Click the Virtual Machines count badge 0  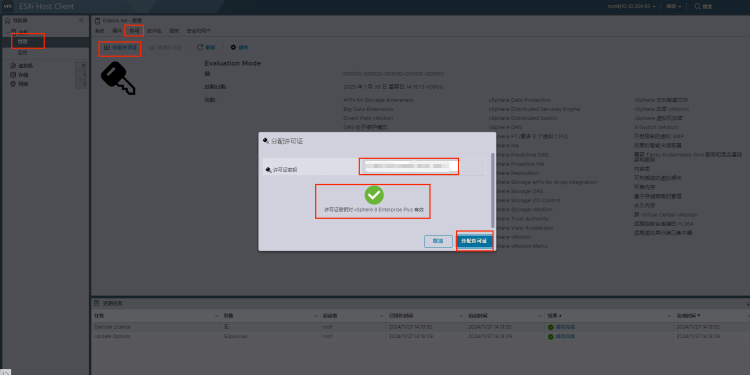pyautogui.click(x=82, y=66)
